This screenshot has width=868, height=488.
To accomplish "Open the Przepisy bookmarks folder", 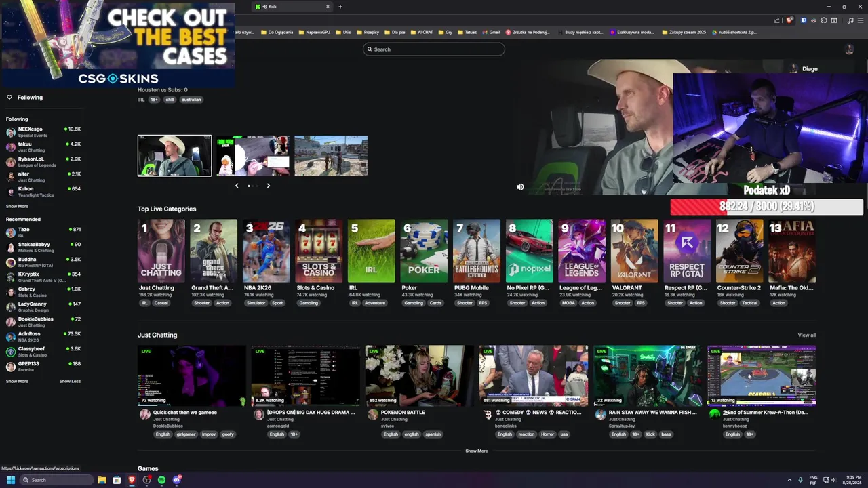I will click(368, 32).
